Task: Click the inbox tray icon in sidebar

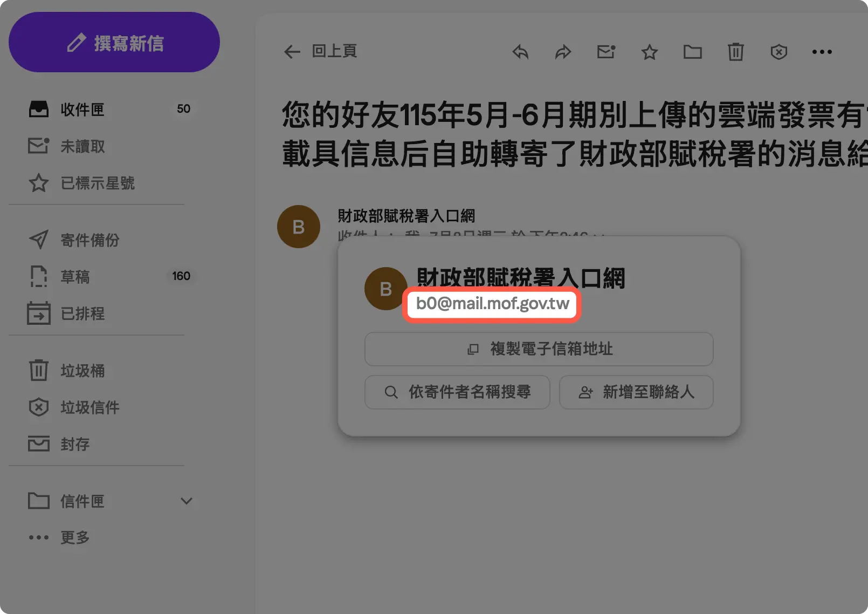Action: [x=39, y=110]
